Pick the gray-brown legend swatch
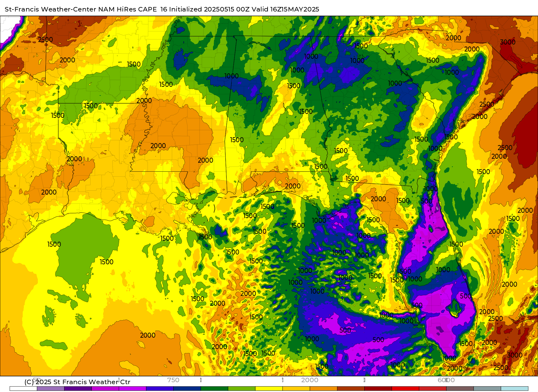538x392 pixels. 460,389
